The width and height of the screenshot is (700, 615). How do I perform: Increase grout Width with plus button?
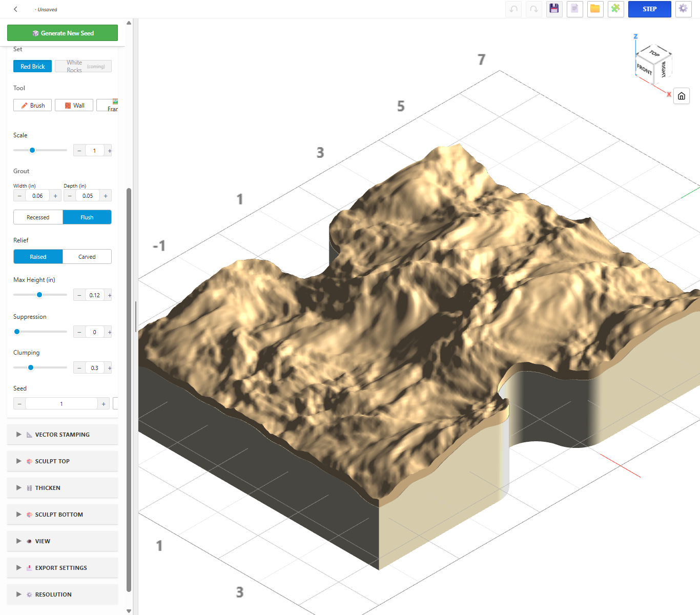click(x=55, y=196)
